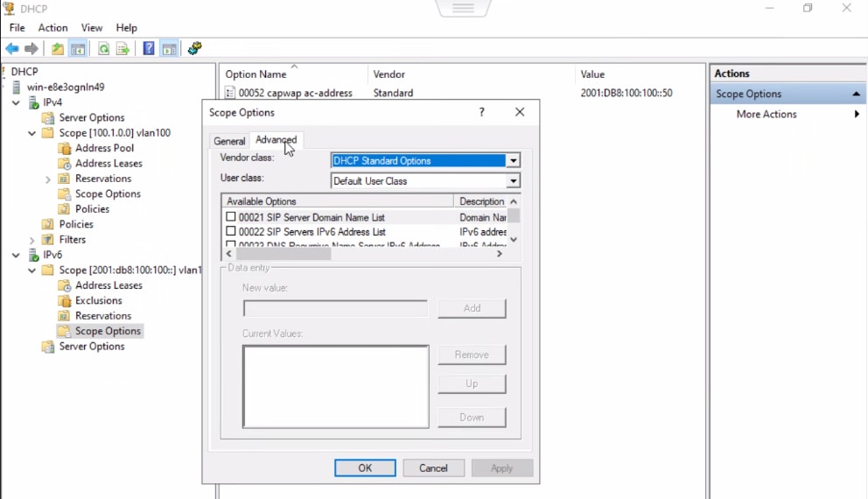Open the File menu
The height and width of the screenshot is (499, 868).
[17, 28]
